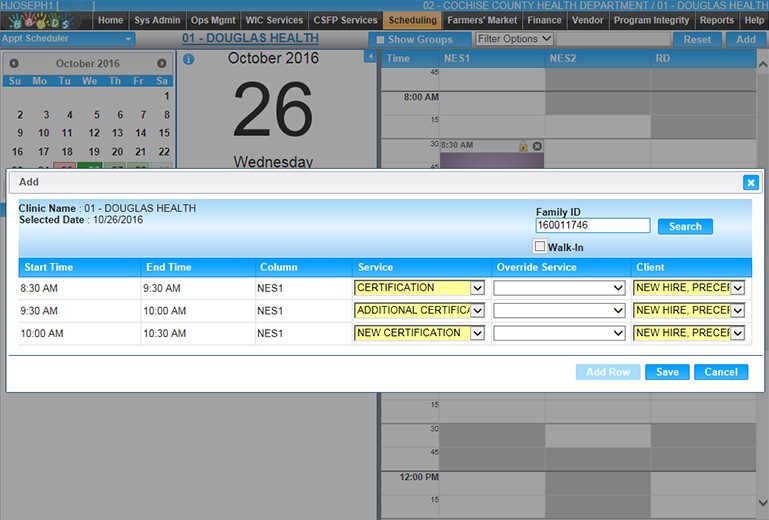Open Client dropdown in 10:00 AM row
This screenshot has height=520, width=769.
coord(689,333)
